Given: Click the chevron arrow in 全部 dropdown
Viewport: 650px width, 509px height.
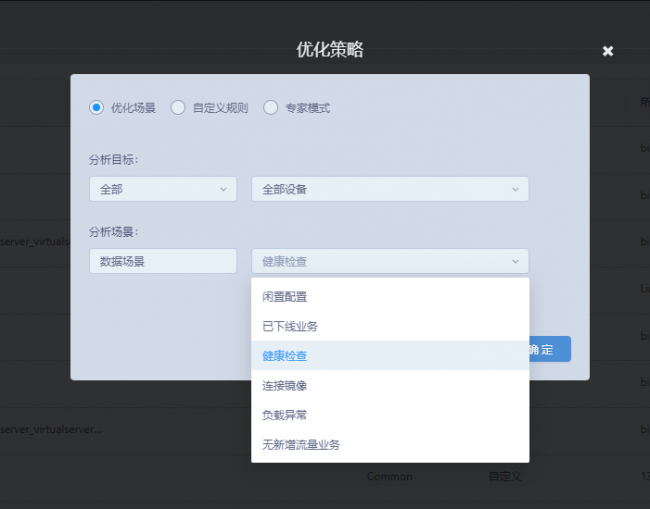Looking at the screenshot, I should (x=223, y=189).
